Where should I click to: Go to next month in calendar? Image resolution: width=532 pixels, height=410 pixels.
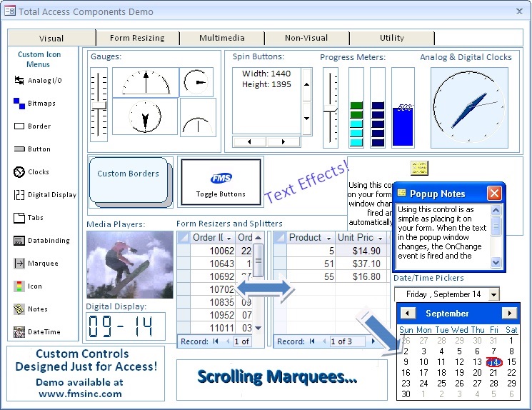509,314
